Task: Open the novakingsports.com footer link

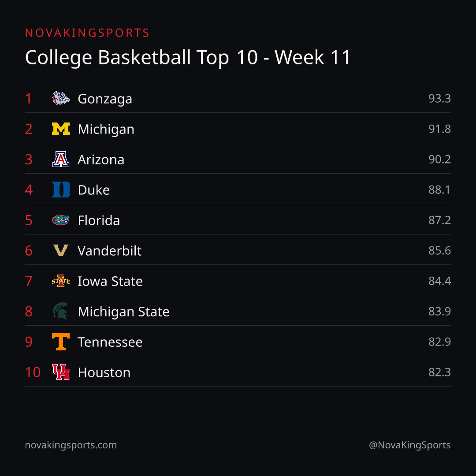Action: (71, 445)
